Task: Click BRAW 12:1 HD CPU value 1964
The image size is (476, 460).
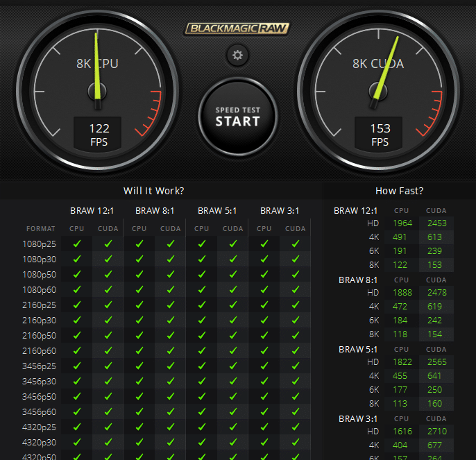Action: pyautogui.click(x=402, y=223)
